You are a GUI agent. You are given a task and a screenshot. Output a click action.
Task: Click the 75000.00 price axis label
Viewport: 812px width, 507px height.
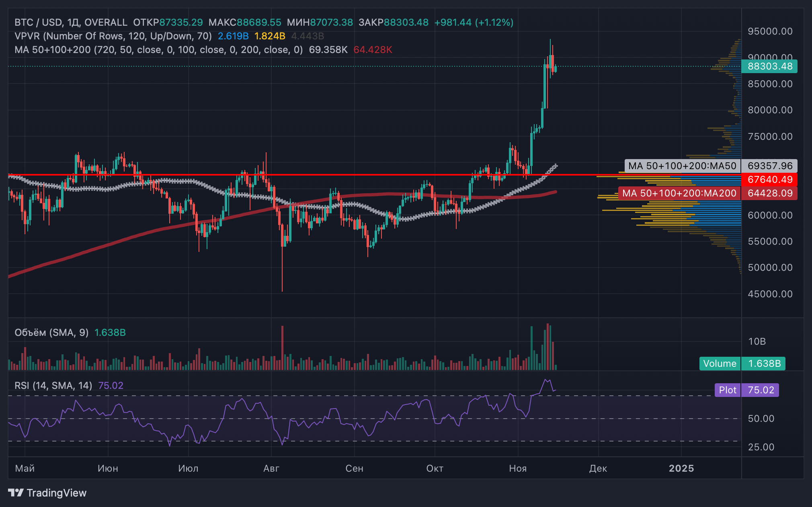[770, 137]
